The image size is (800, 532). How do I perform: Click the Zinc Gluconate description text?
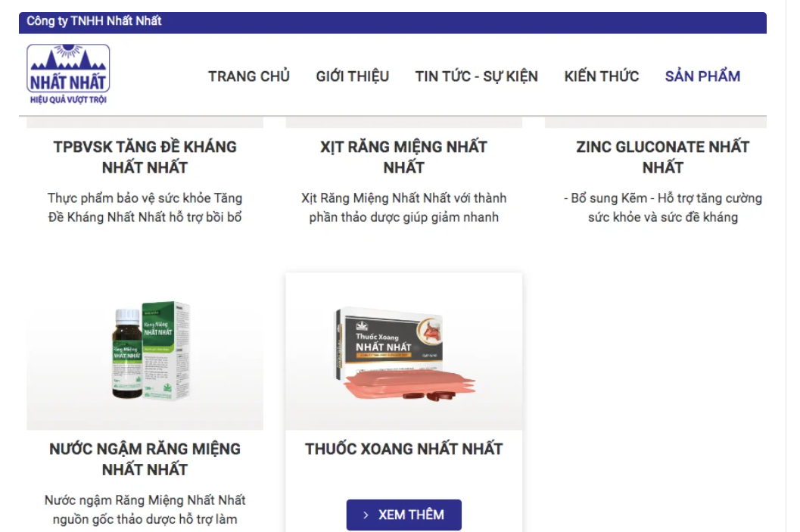(663, 207)
